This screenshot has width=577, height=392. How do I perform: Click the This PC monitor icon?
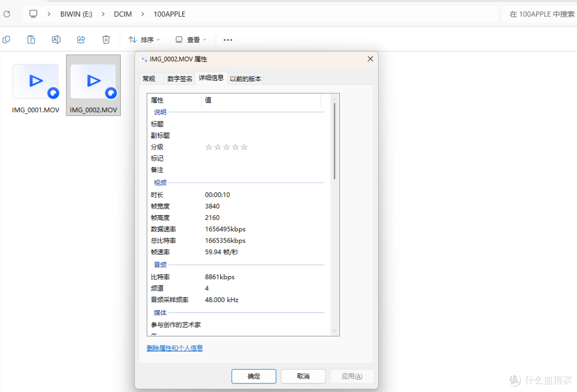tap(33, 14)
